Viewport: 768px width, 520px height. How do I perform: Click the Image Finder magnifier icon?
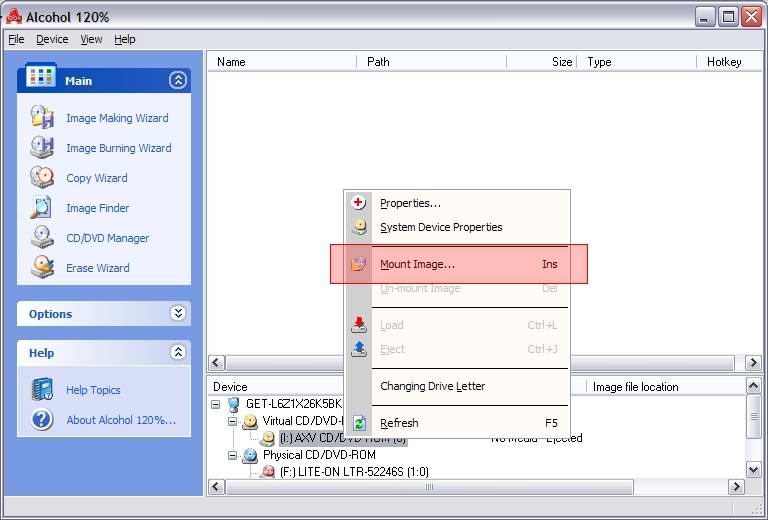pyautogui.click(x=42, y=208)
